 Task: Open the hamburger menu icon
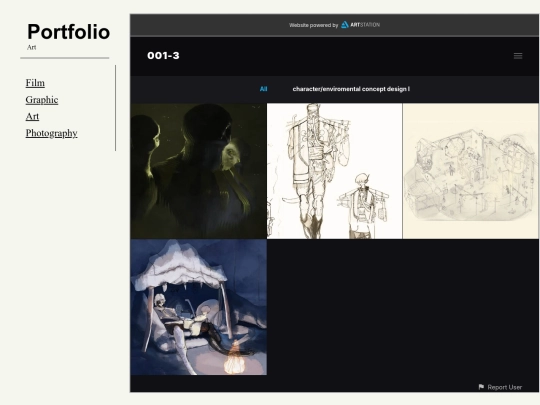click(518, 56)
